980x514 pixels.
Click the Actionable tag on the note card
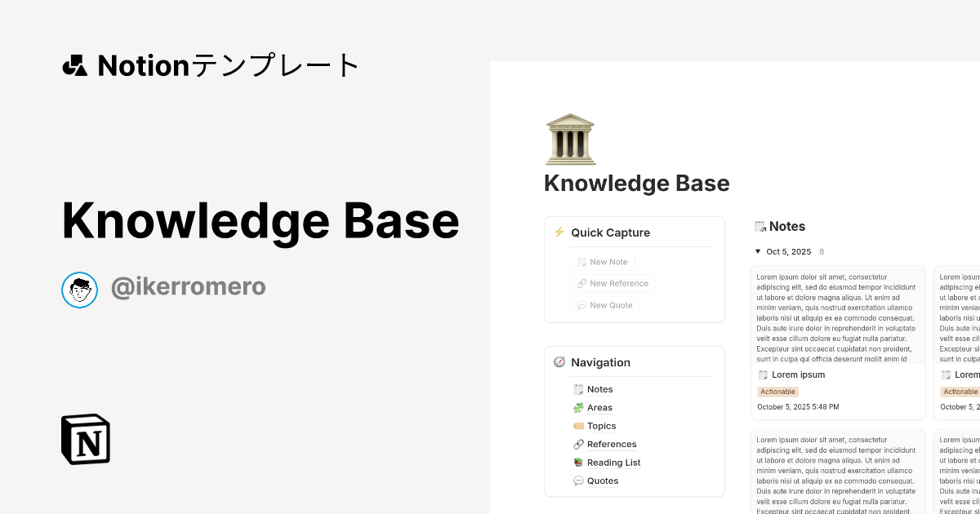point(777,392)
